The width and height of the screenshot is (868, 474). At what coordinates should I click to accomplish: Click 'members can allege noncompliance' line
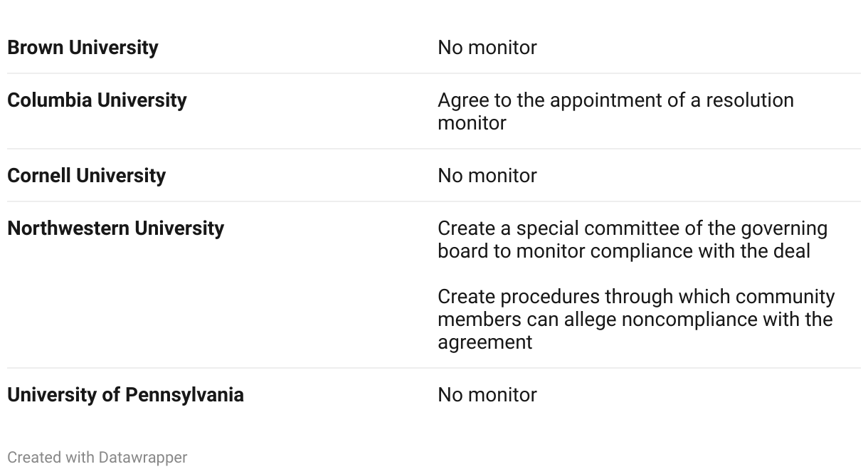point(635,320)
